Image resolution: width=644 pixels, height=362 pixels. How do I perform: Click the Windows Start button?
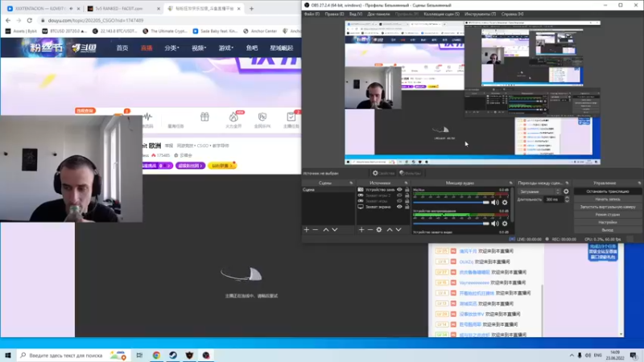pyautogui.click(x=8, y=356)
